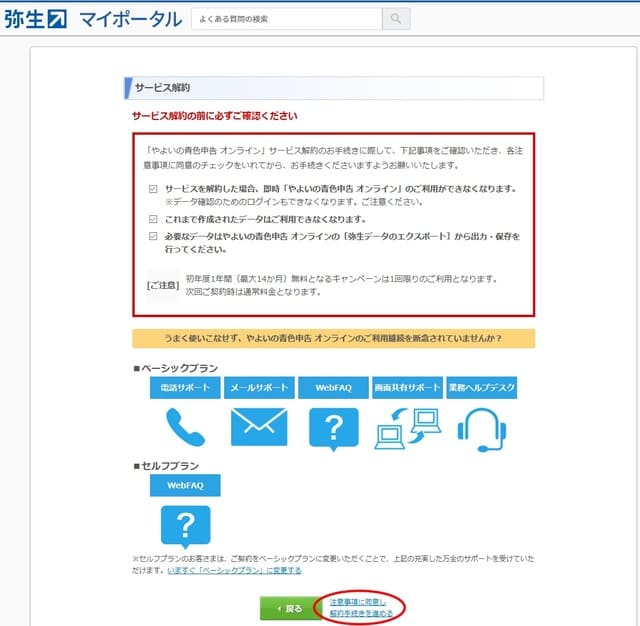Check the '必要なデータはやよいの青色申告' agreement box
The height and width of the screenshot is (626, 640).
(x=153, y=236)
